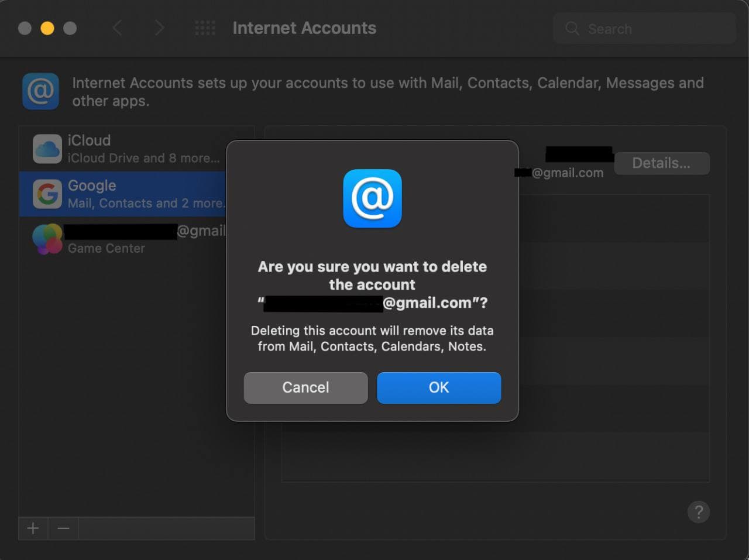The image size is (749, 560).
Task: Select the Google account row
Action: tap(123, 194)
